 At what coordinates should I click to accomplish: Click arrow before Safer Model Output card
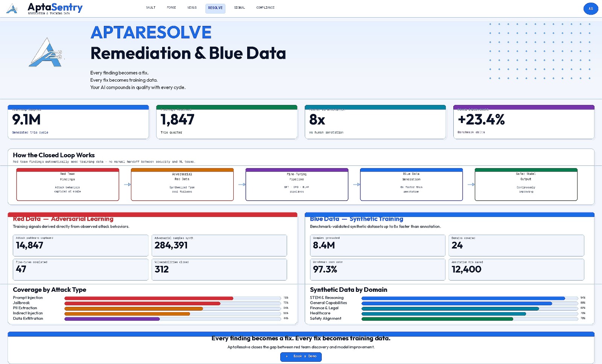471,185
